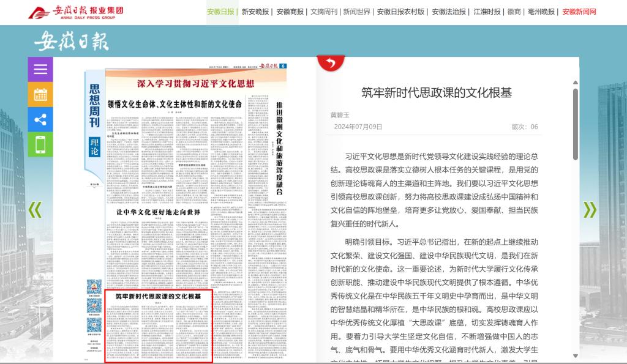This screenshot has width=627, height=364.
Task: Go to previous page with left chevrons
Action: pos(35,210)
